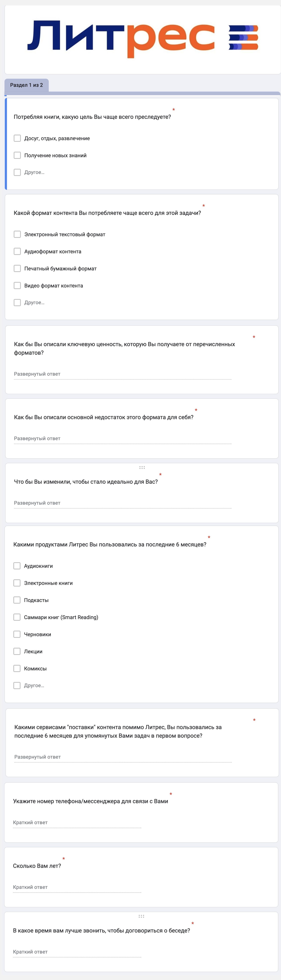The height and width of the screenshot is (980, 281).
Task: Toggle the Видео формат контента checkbox
Action: pyautogui.click(x=17, y=286)
